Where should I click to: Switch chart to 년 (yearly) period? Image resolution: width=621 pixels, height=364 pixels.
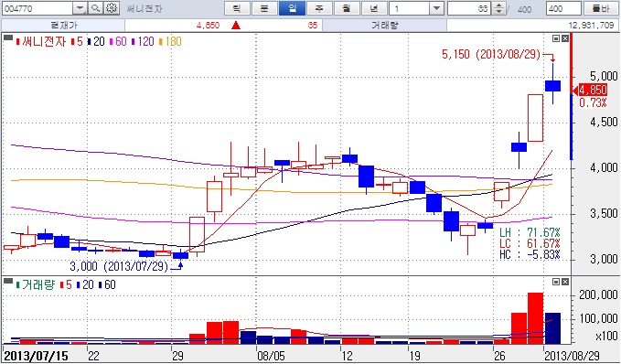374,8
